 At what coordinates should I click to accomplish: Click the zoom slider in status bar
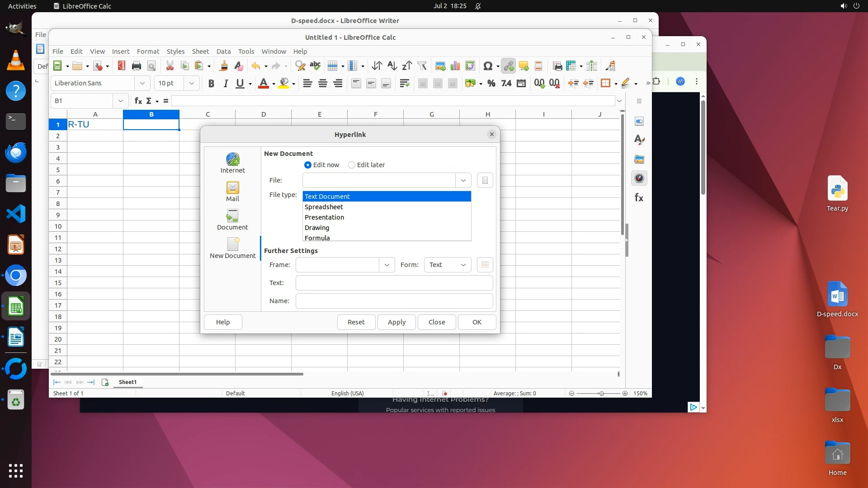(601, 394)
